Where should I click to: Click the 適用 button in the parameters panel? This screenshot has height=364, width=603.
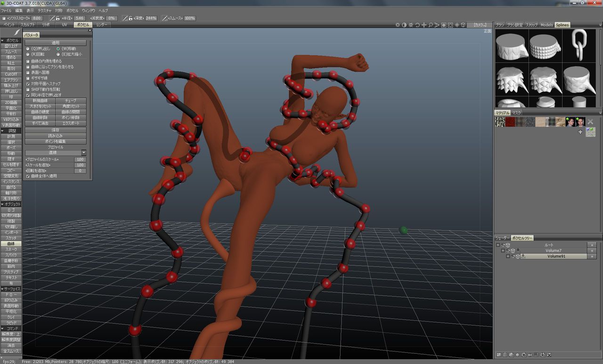(56, 43)
